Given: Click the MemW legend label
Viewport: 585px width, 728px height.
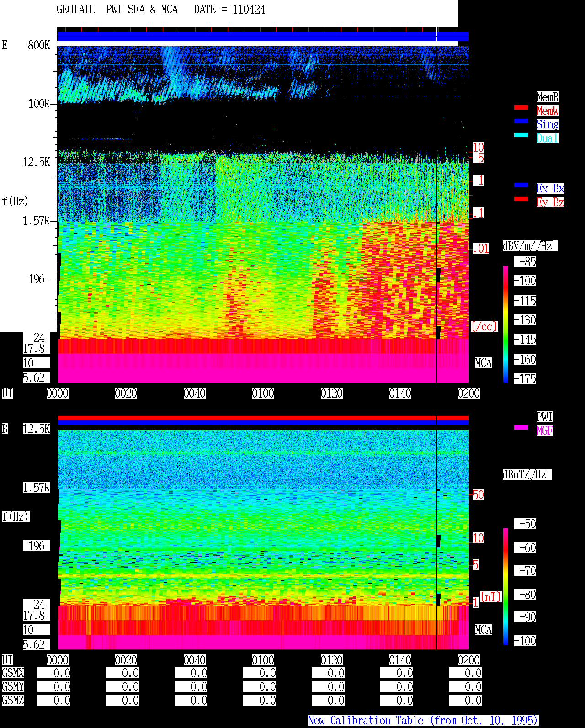Looking at the screenshot, I should (x=548, y=111).
